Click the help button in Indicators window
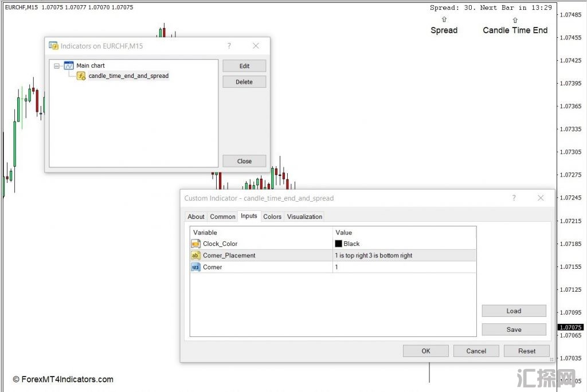 [229, 46]
